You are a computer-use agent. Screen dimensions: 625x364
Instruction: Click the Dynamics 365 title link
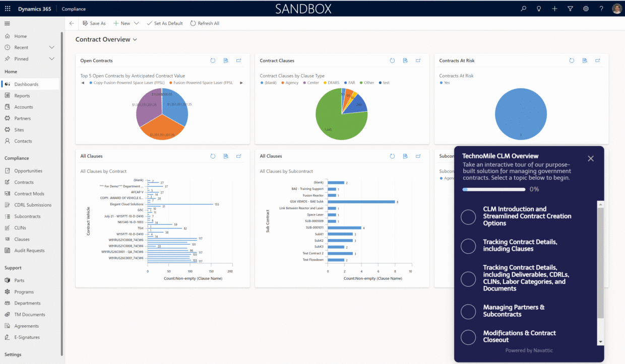(x=34, y=9)
